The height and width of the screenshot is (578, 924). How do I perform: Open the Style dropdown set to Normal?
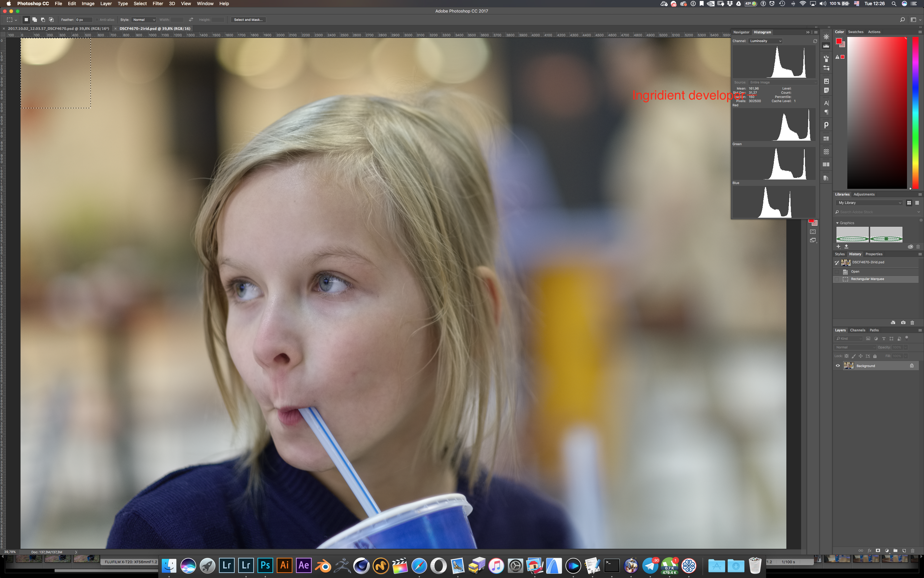[144, 20]
